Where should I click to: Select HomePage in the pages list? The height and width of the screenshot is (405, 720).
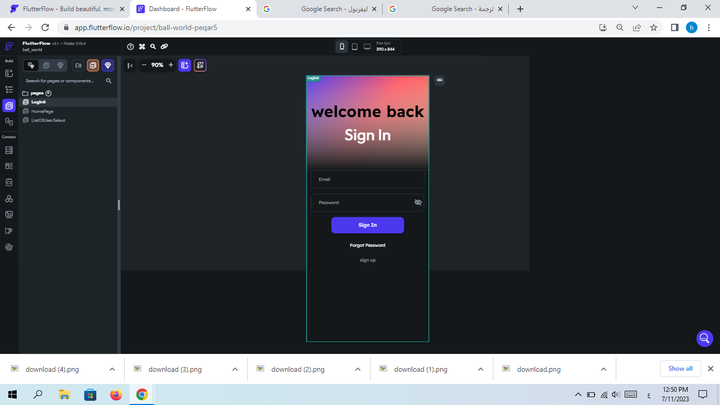42,111
